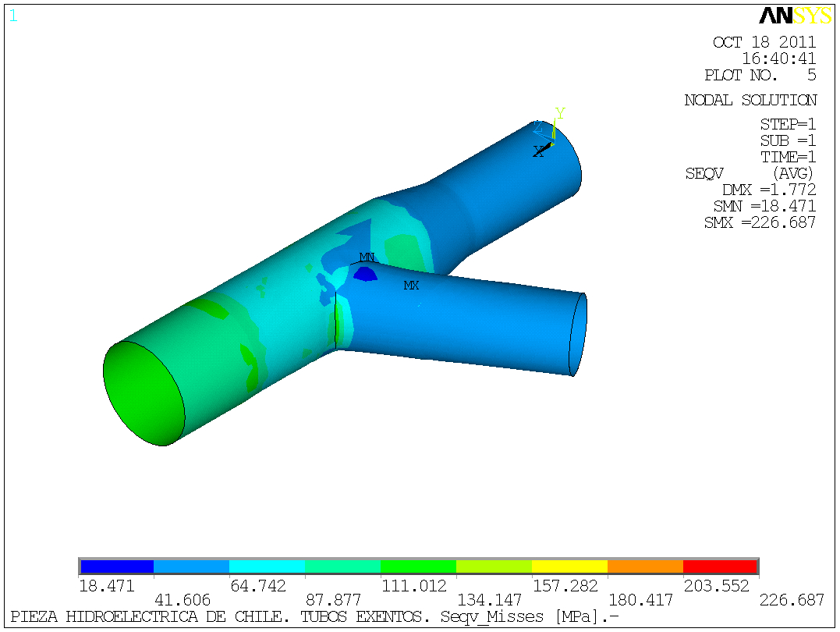Pick the medium blue legend color band
The width and height of the screenshot is (840, 632).
click(x=192, y=566)
